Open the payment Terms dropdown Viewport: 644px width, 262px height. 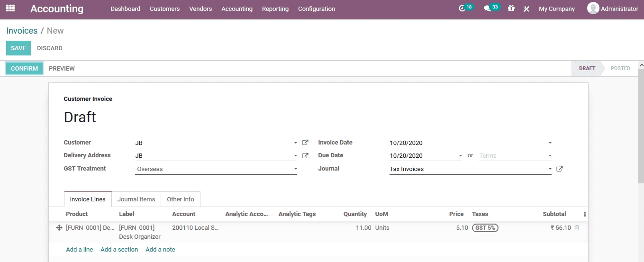coord(550,156)
